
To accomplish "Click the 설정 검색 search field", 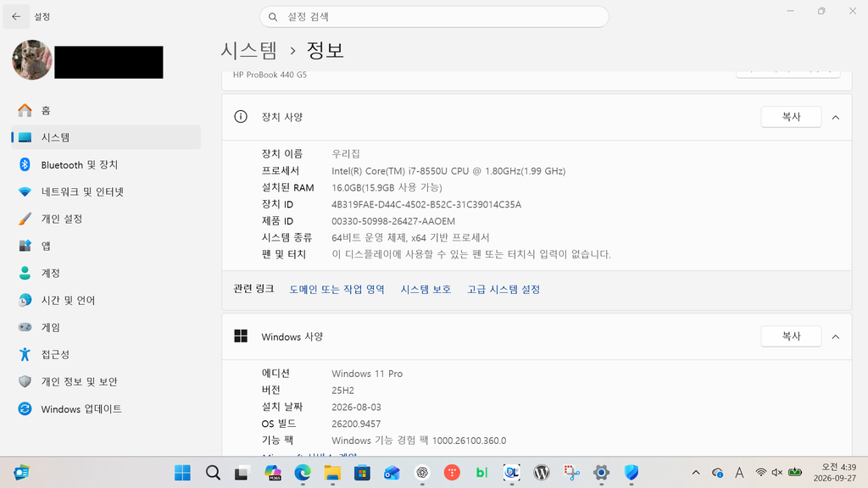I will (x=434, y=17).
